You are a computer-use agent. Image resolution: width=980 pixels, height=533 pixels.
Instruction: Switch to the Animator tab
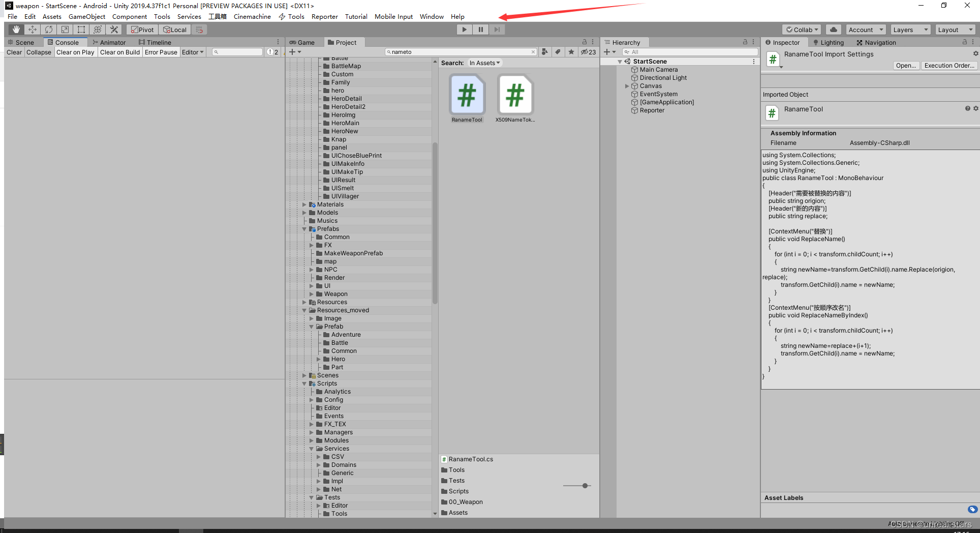coord(110,42)
